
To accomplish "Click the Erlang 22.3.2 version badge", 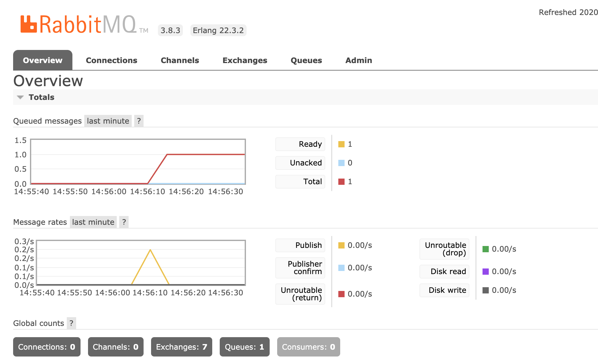I will [x=218, y=30].
